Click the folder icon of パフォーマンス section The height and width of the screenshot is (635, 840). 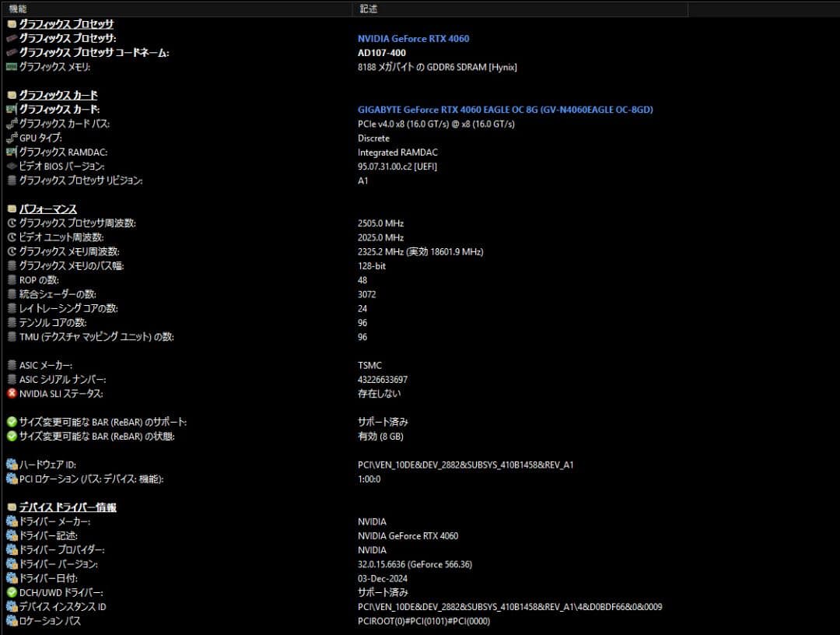coord(12,209)
